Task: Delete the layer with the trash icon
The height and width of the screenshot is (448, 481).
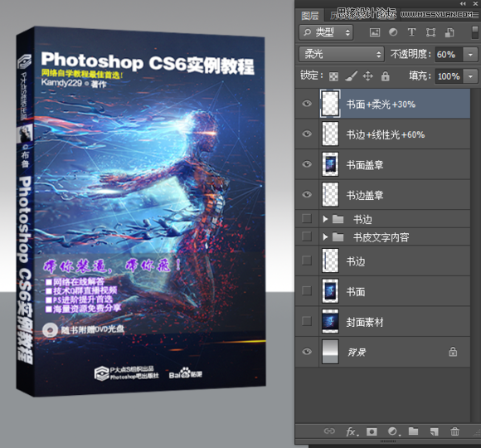Action: 454,431
